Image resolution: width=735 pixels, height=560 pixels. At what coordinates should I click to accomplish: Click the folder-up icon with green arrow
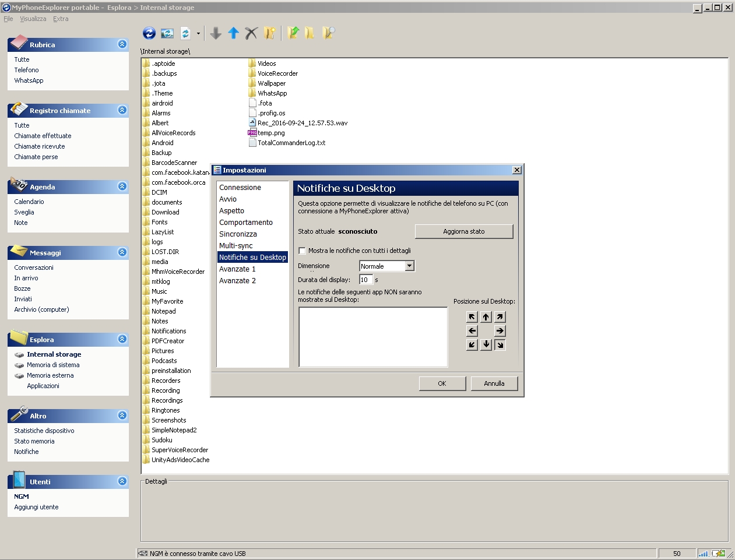tap(293, 33)
